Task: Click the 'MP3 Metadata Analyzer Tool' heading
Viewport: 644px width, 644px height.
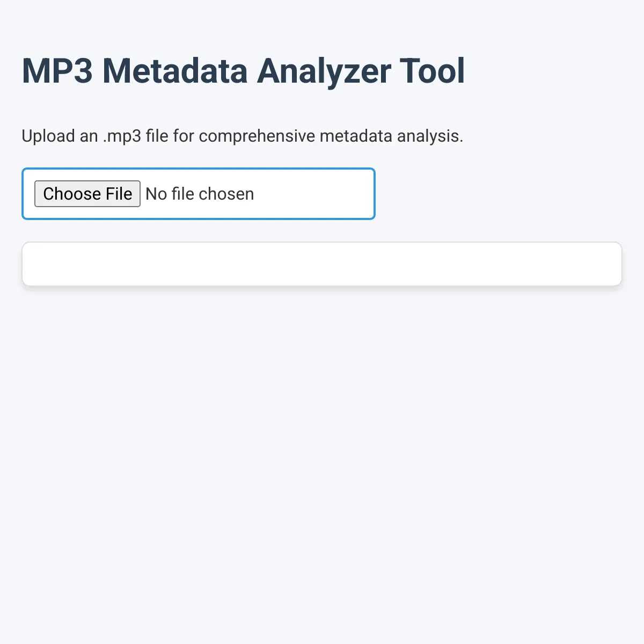Action: 243,71
